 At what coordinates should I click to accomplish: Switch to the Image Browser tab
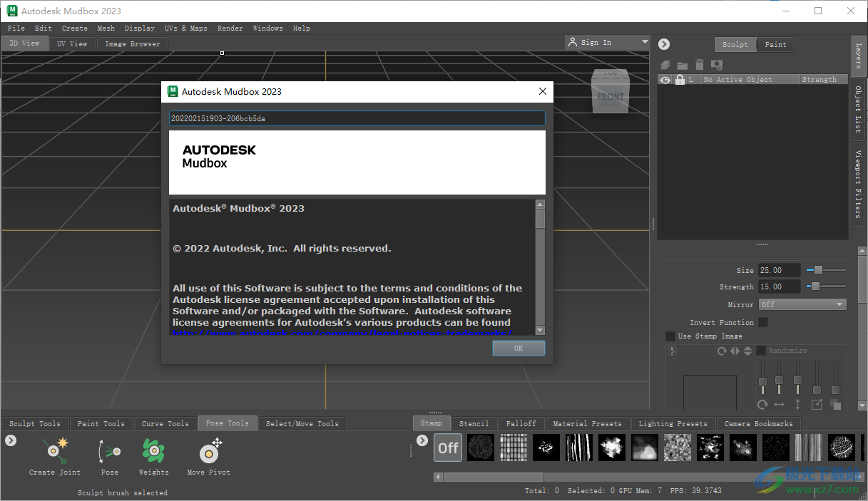tap(132, 43)
